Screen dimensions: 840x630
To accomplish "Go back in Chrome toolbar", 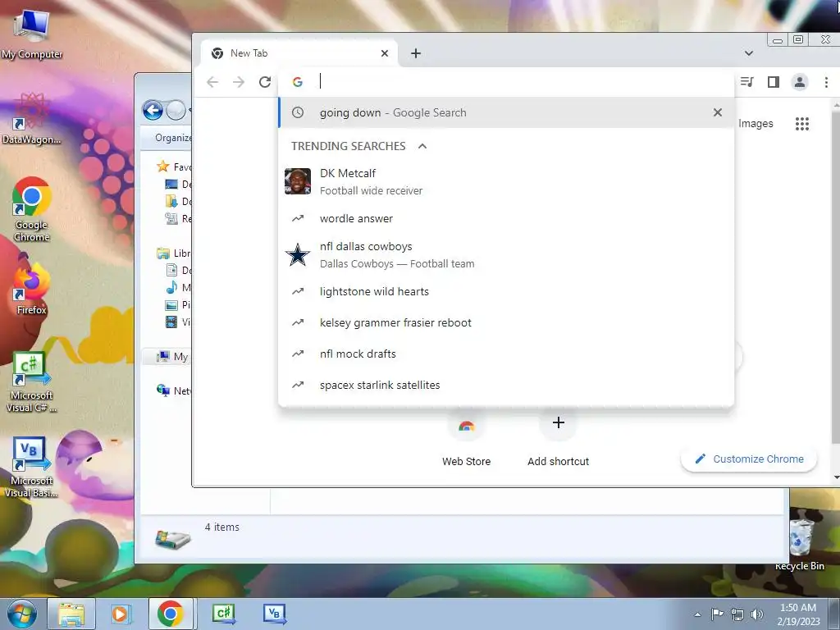I will (212, 82).
